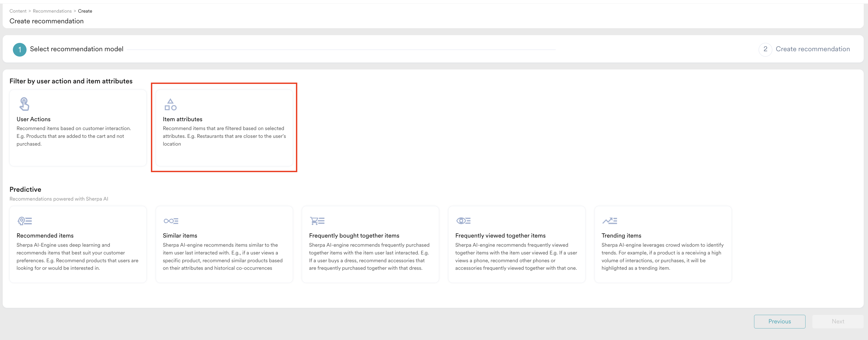Click the Similar items infinity icon
868x340 pixels.
coord(170,221)
